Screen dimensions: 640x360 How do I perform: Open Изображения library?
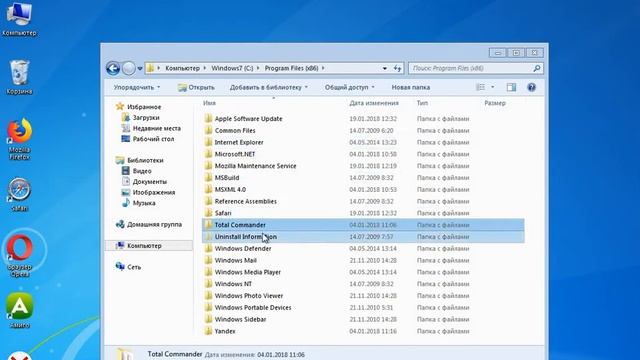148,192
